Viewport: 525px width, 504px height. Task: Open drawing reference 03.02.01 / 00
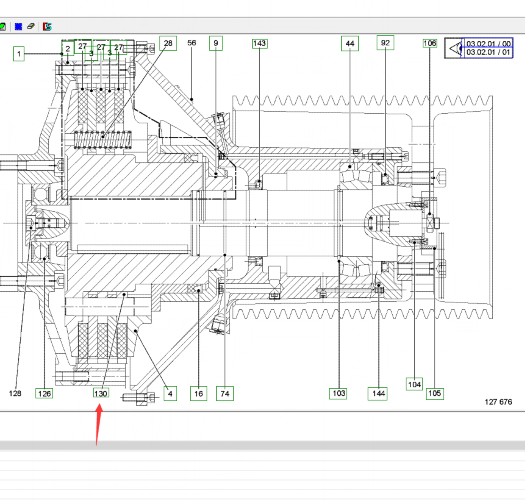pyautogui.click(x=488, y=44)
